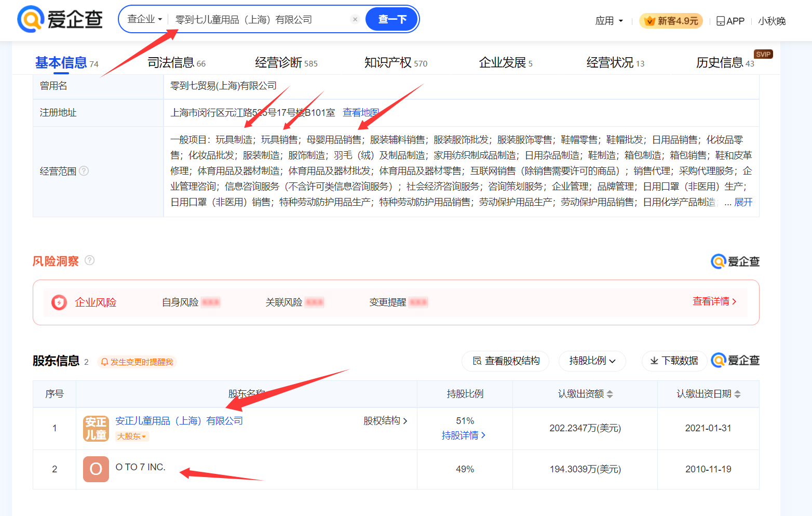Click the 自身风险 item
812x516 pixels.
(x=191, y=302)
